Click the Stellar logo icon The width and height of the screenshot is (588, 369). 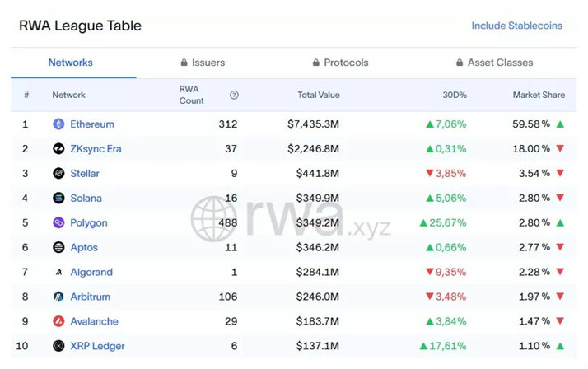(58, 174)
